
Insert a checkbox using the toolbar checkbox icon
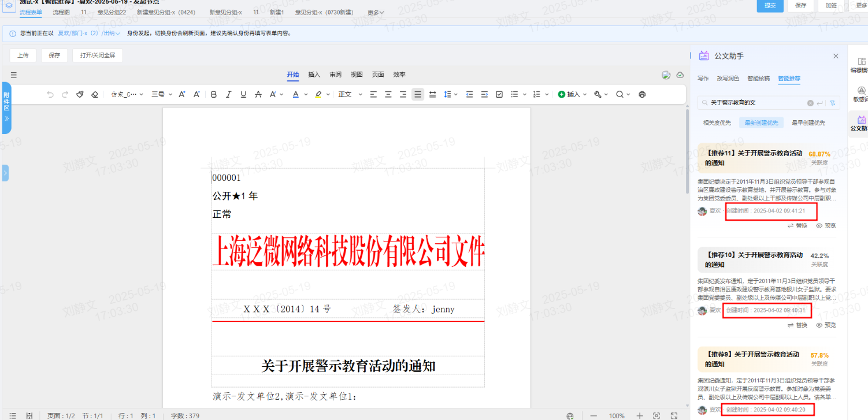499,94
